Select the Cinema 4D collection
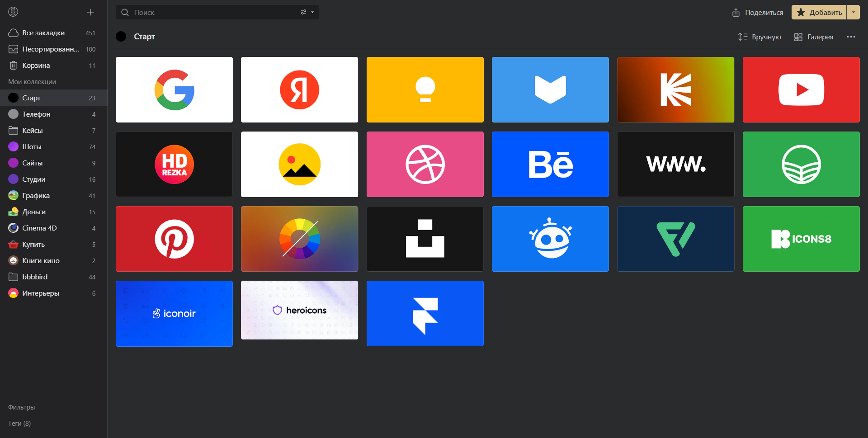Image resolution: width=868 pixels, height=438 pixels. (53, 228)
